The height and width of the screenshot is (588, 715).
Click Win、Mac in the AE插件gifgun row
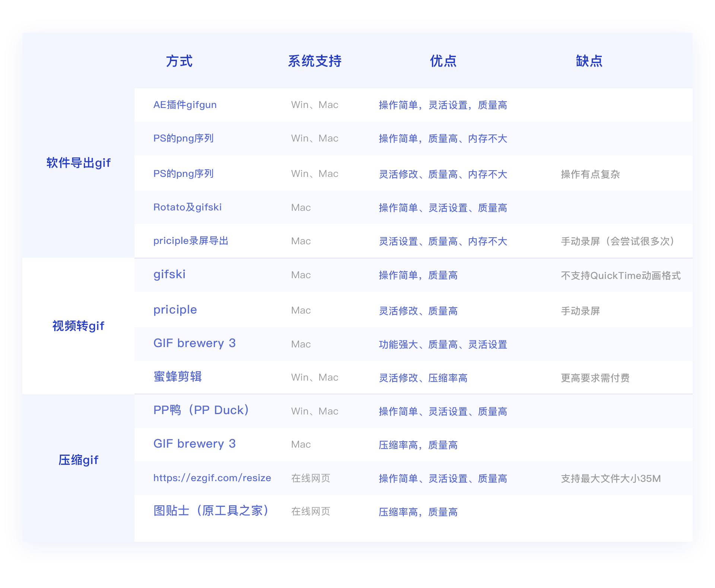[x=315, y=105]
